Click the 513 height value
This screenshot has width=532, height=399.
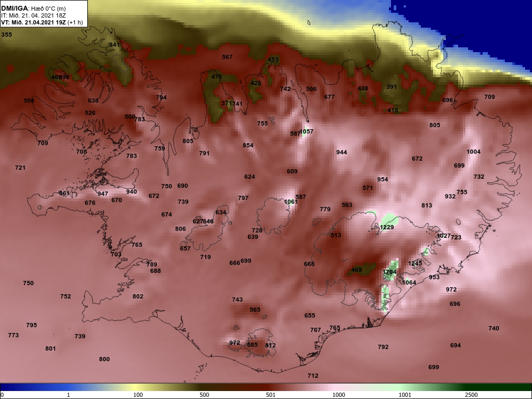coord(336,235)
